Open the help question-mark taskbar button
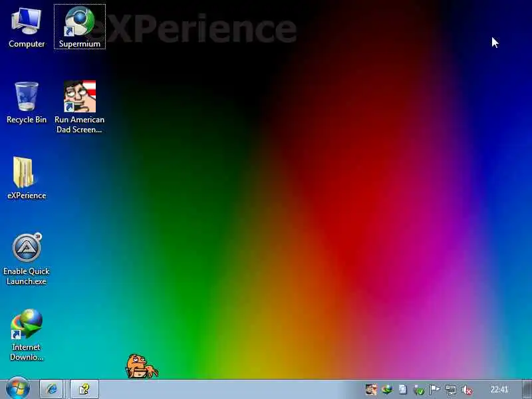 84,389
